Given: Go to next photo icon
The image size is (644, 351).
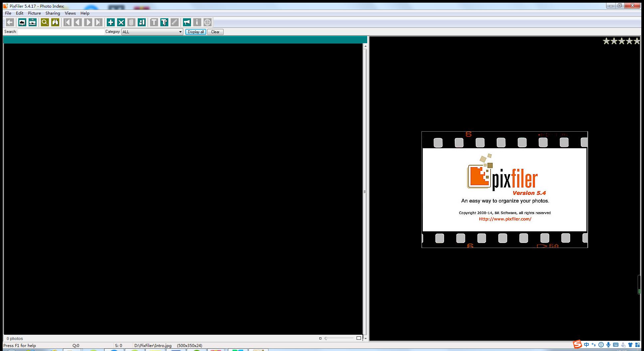Looking at the screenshot, I should [88, 22].
